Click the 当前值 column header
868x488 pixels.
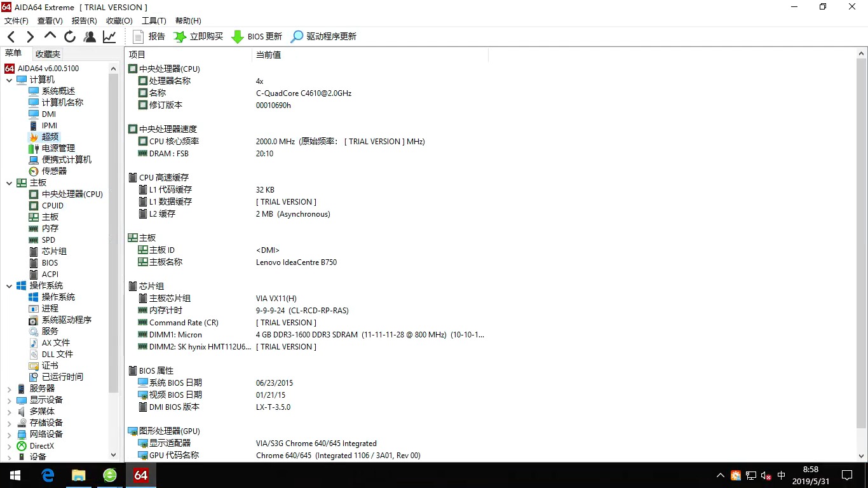point(370,55)
